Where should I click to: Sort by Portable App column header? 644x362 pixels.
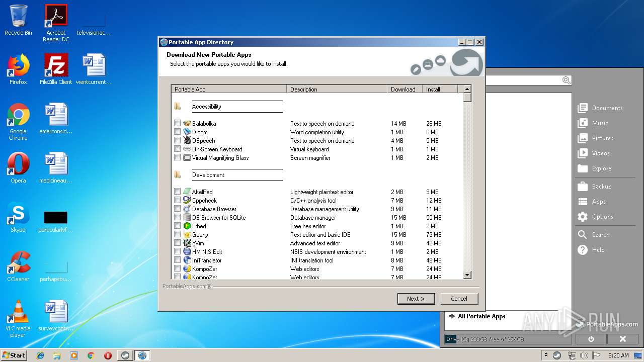point(229,89)
